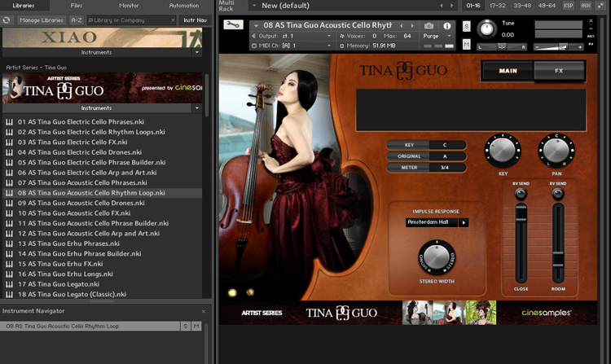611x364 pixels.
Task: Select the MAIN page tab
Action: click(508, 71)
